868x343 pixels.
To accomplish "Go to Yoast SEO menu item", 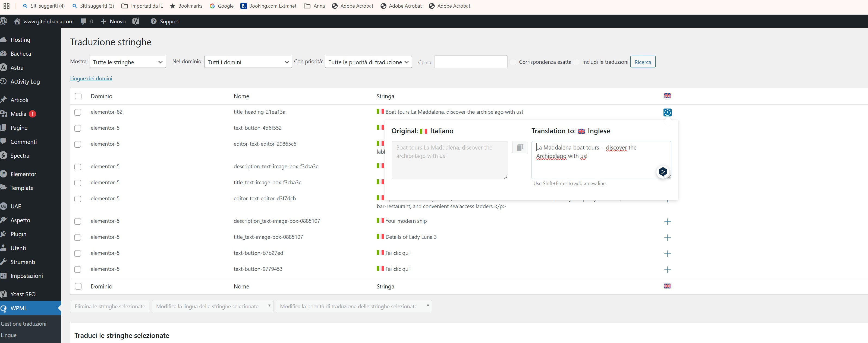I will 23,294.
